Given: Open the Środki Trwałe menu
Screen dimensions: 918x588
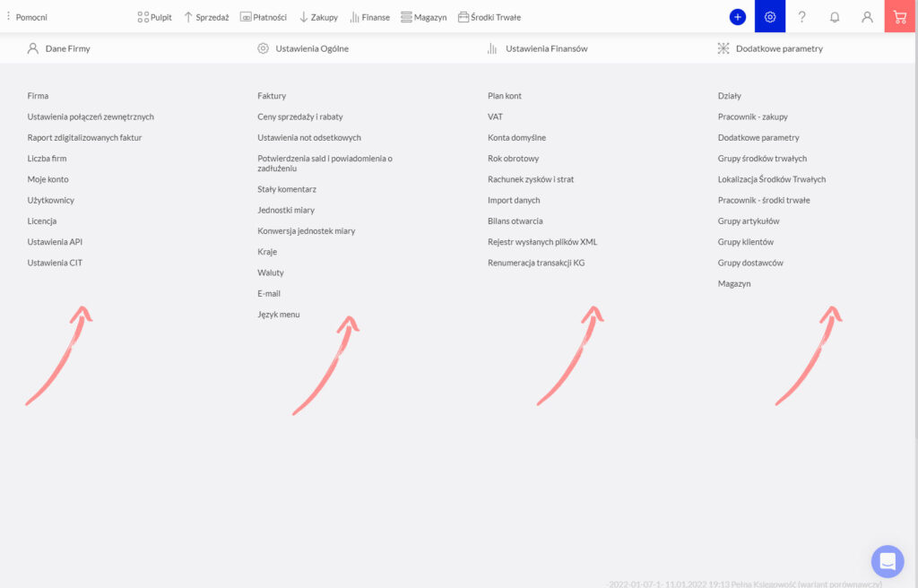Looking at the screenshot, I should click(489, 17).
